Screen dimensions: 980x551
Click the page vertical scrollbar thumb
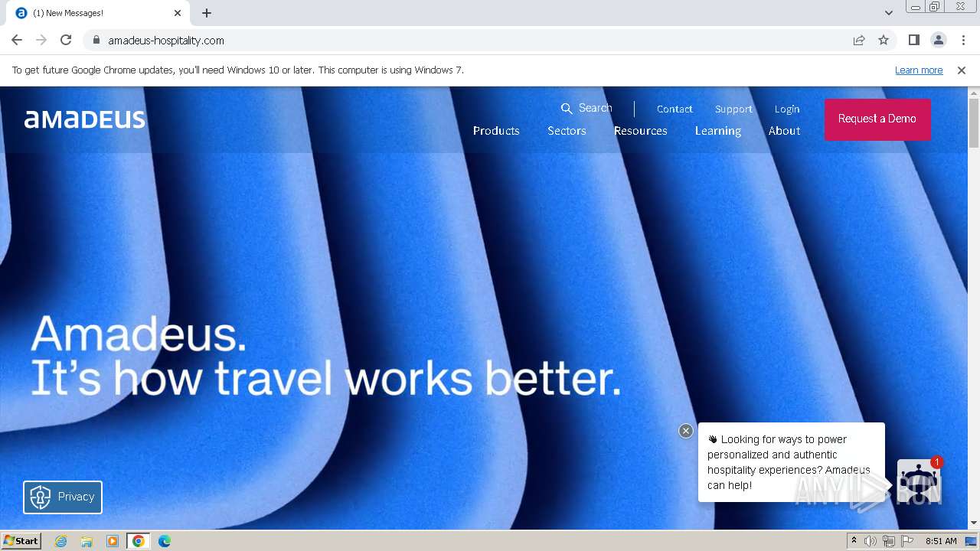click(x=974, y=122)
